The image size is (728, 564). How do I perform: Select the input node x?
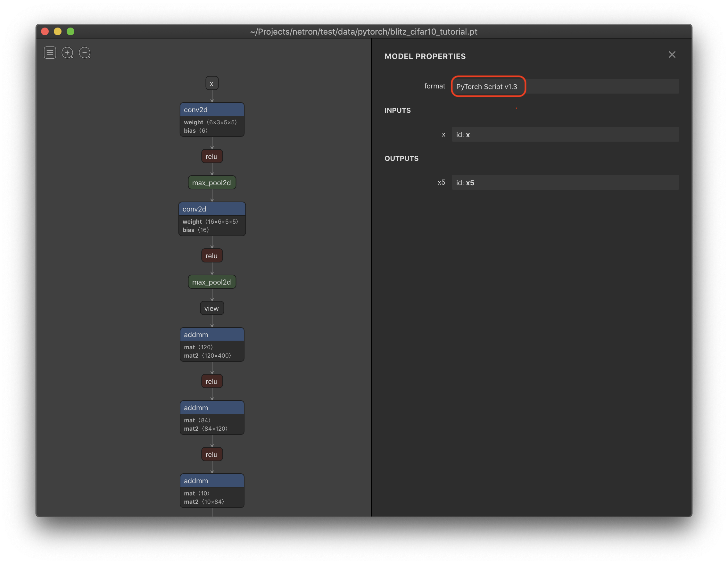click(x=212, y=83)
